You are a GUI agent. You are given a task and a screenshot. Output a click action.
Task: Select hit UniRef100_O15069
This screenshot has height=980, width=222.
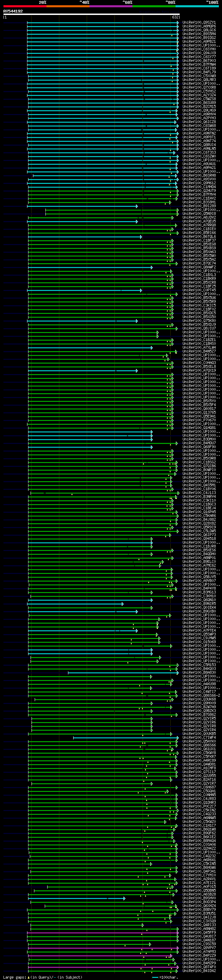(x=199, y=642)
